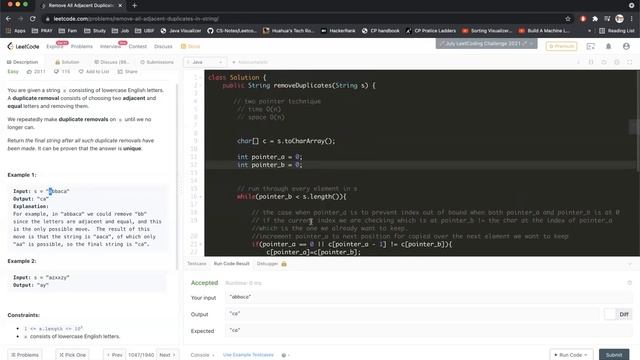640x360 pixels.
Task: Open the Java language dropdown
Action: 205,62
